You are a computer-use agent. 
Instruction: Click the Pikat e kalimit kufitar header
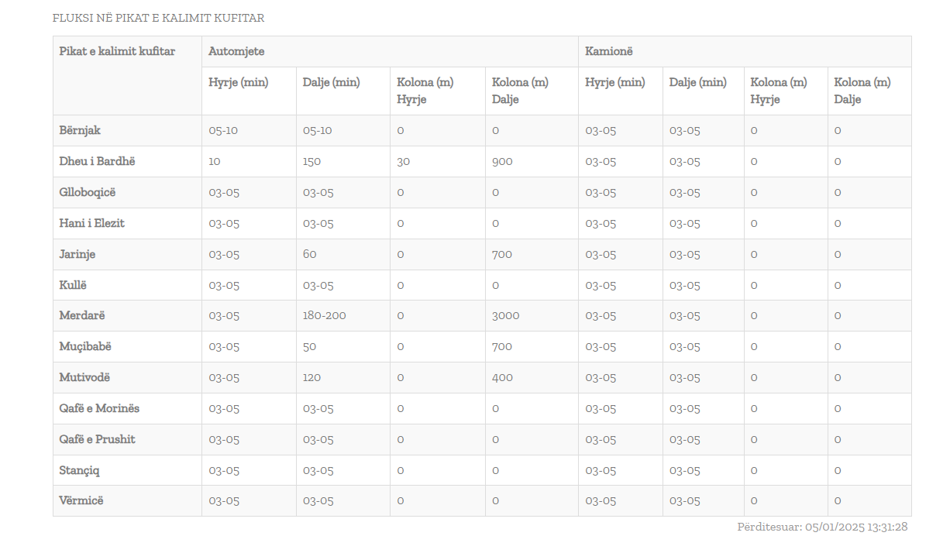117,51
